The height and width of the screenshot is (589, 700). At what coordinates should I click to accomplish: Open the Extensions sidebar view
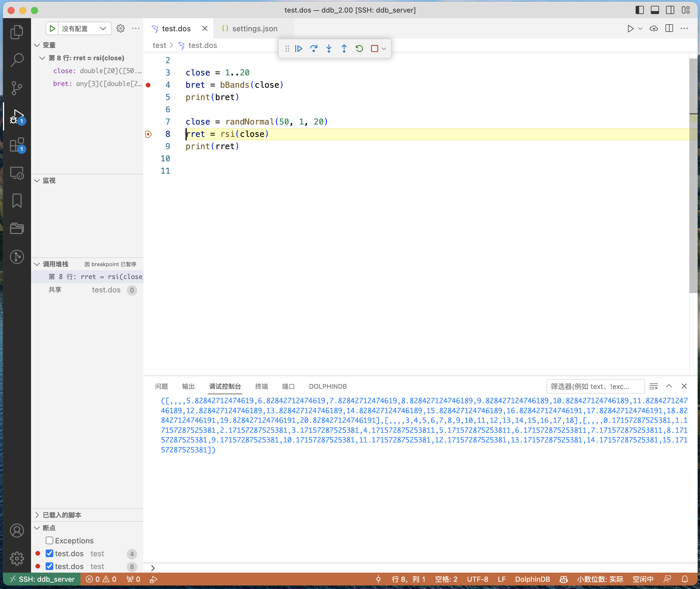(x=17, y=144)
